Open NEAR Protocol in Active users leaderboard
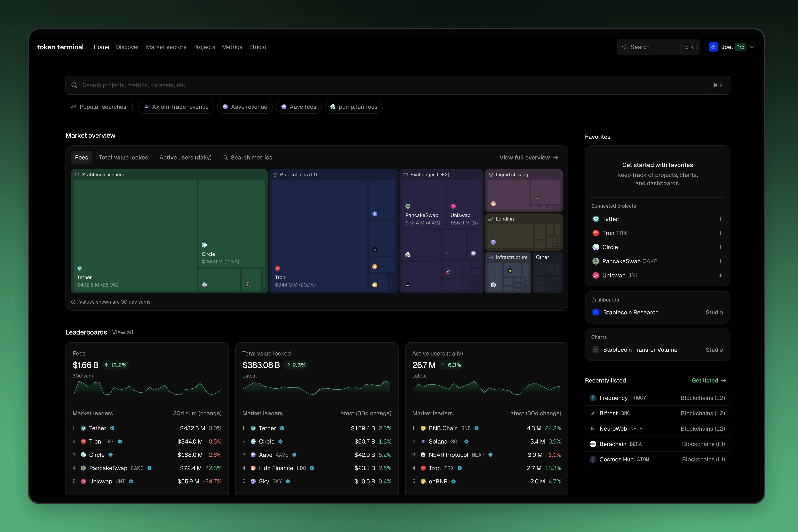798x532 pixels. click(487, 455)
